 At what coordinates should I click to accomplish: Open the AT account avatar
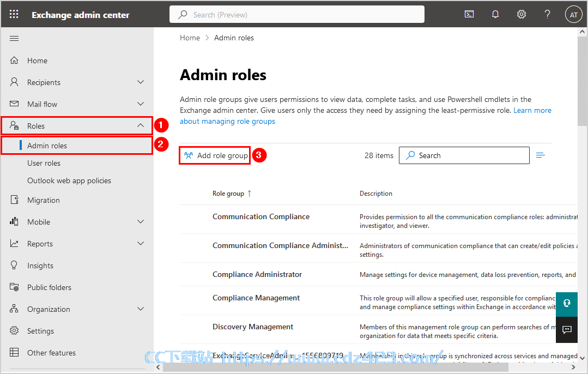(573, 15)
